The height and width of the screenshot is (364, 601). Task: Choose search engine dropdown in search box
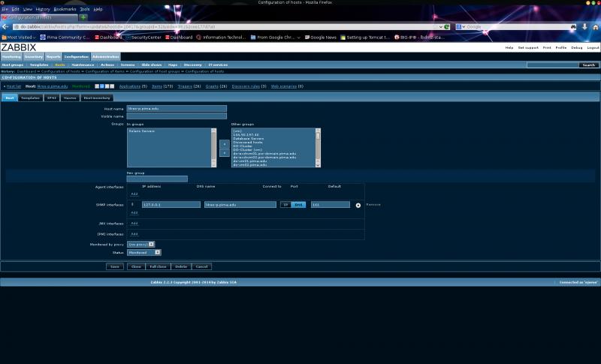coord(461,27)
